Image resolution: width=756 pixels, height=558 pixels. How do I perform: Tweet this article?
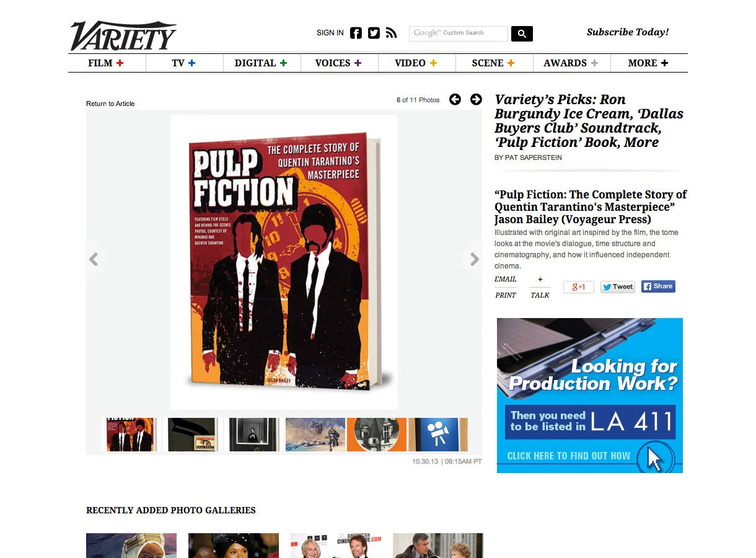pos(617,287)
